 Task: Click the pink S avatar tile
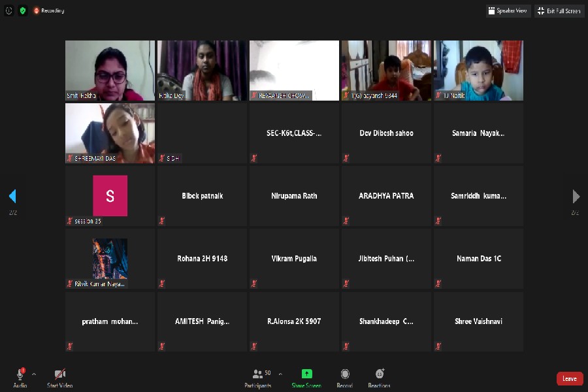click(x=110, y=195)
